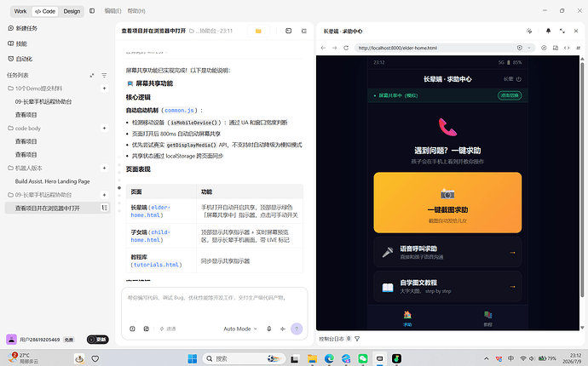Open the Auto Mode dropdown

pyautogui.click(x=240, y=329)
